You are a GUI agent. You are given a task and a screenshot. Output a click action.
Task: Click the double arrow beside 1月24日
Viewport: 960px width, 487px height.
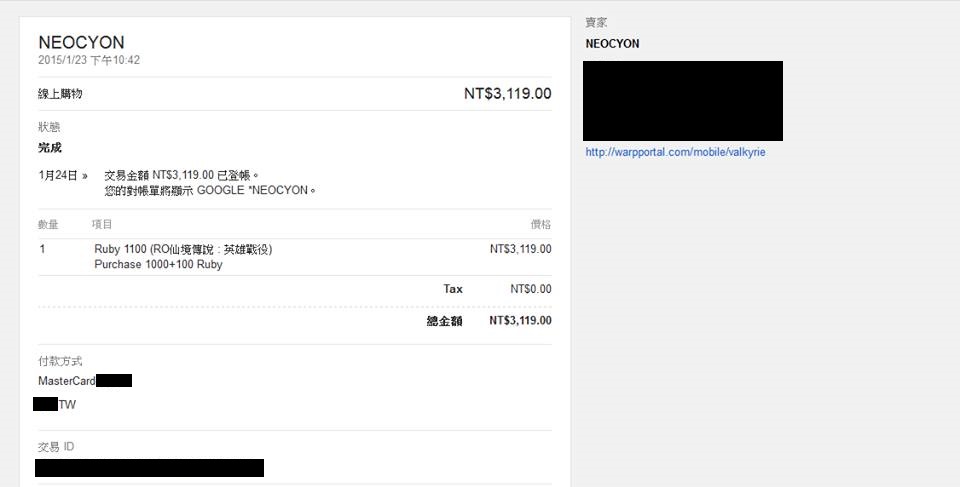(85, 175)
